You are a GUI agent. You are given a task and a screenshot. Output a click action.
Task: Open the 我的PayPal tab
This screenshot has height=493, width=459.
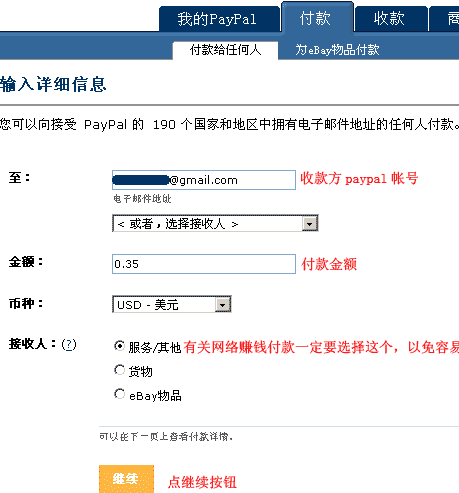point(219,19)
